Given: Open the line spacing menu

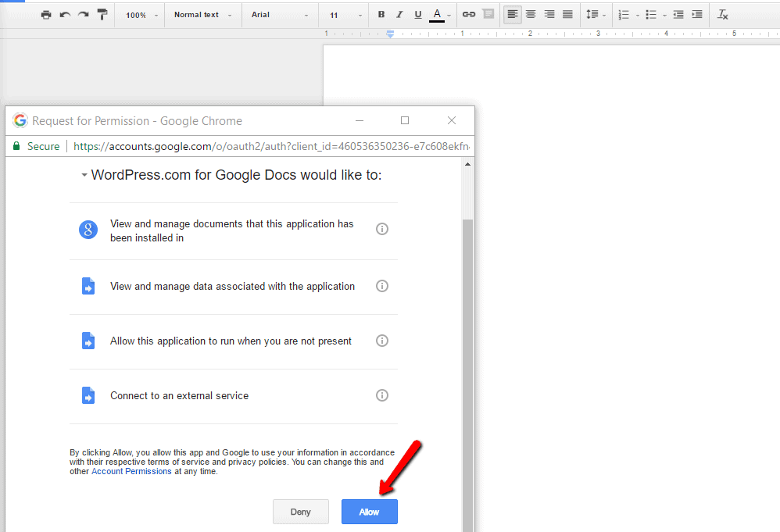Looking at the screenshot, I should (x=596, y=14).
